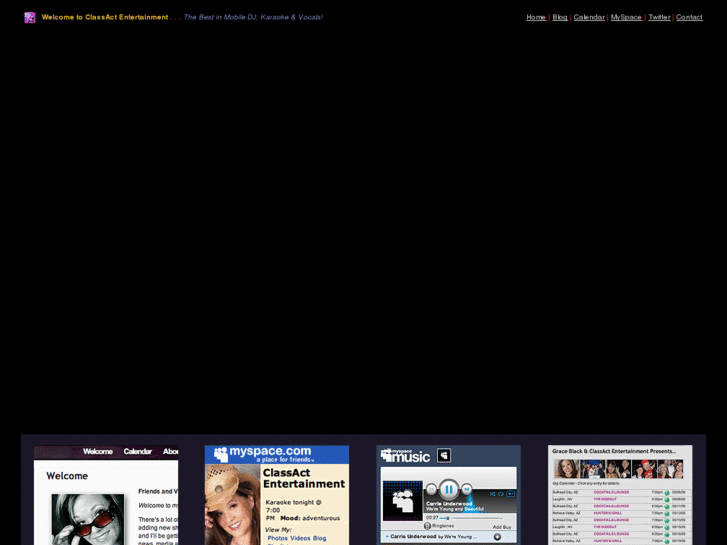Click the pause button in music player
The height and width of the screenshot is (545, 727).
[448, 489]
